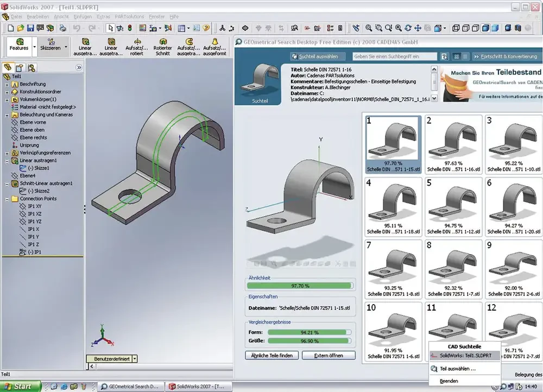Click the Zoom to fit magnifier icon
543x392 pixels.
[x=369, y=28]
